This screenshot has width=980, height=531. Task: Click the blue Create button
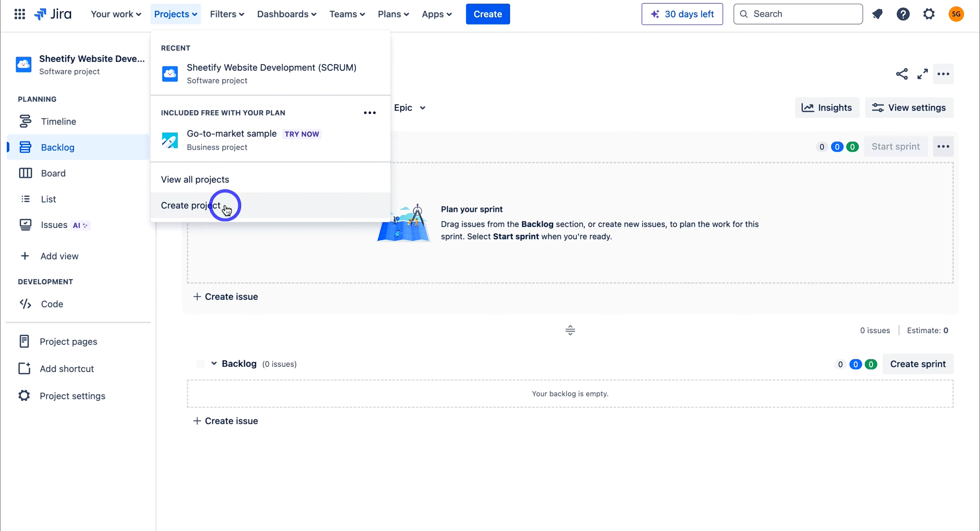[488, 14]
